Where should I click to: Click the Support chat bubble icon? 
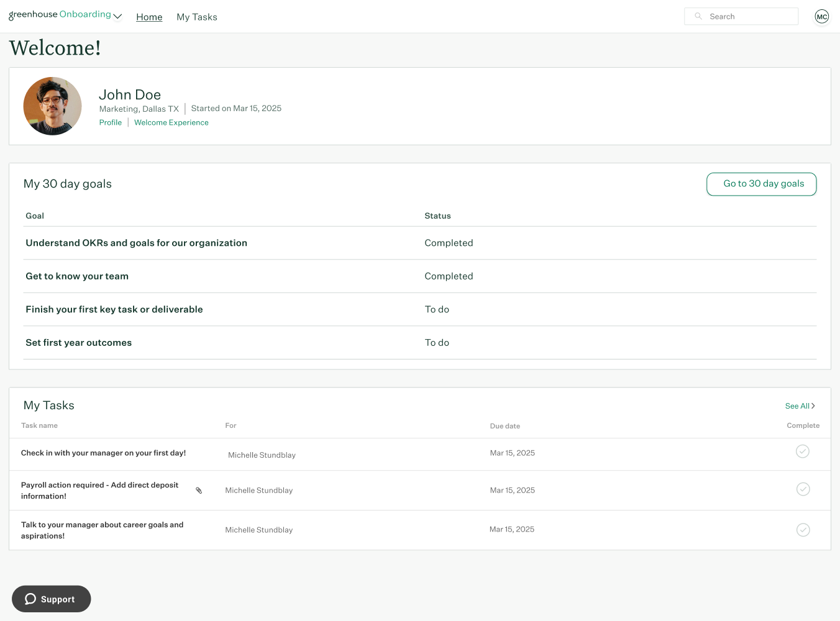(30, 599)
